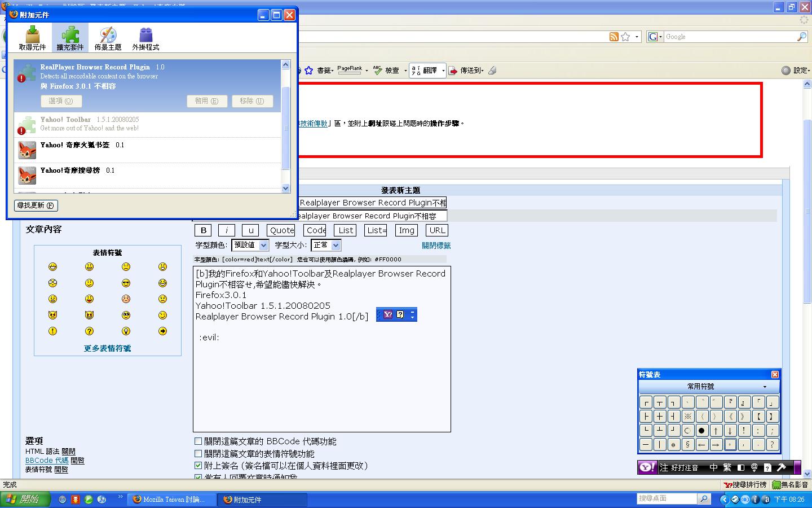Close the 符號表 symbol table panel
This screenshot has width=812, height=508.
pyautogui.click(x=775, y=375)
